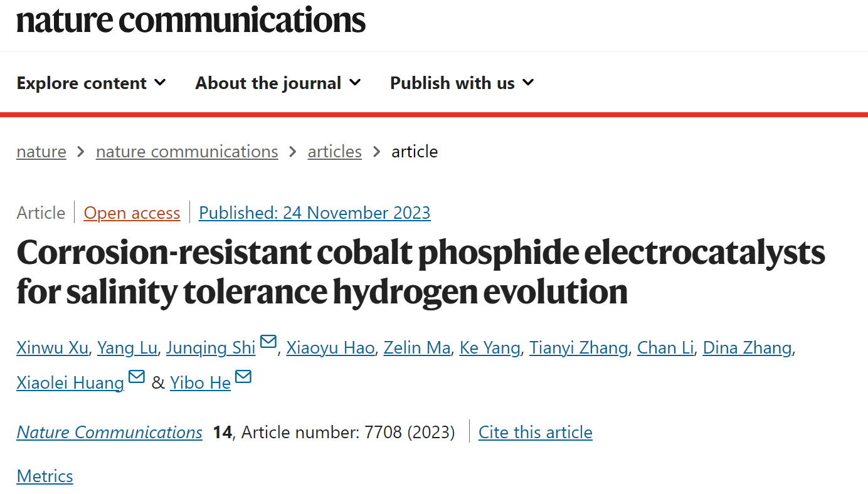Click the envelope icon beside Xiaolei Huang
Image resolution: width=868 pixels, height=494 pixels.
point(137,376)
